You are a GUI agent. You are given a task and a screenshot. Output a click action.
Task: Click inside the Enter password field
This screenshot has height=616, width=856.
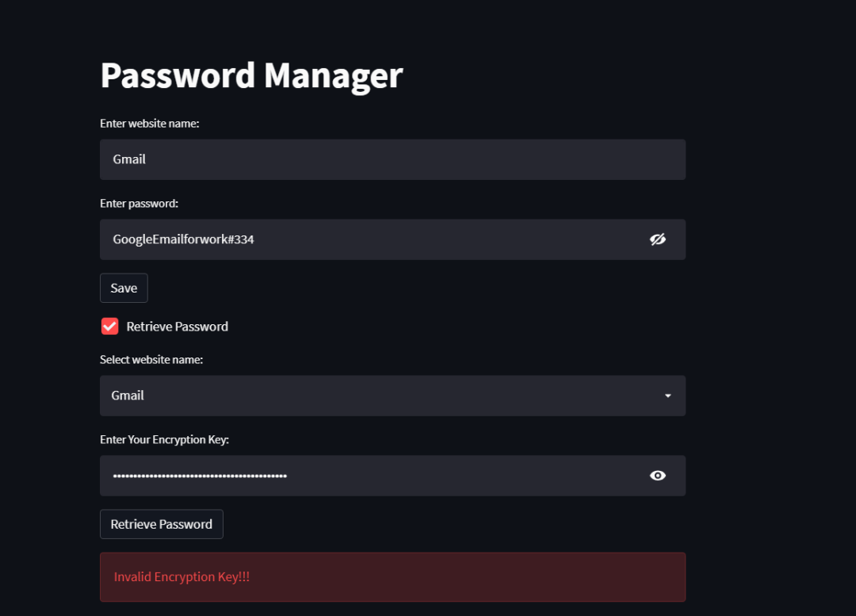point(444,239)
